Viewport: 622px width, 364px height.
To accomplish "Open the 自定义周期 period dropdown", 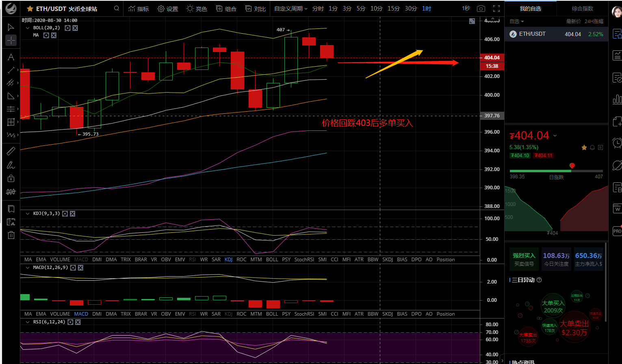I will point(290,9).
